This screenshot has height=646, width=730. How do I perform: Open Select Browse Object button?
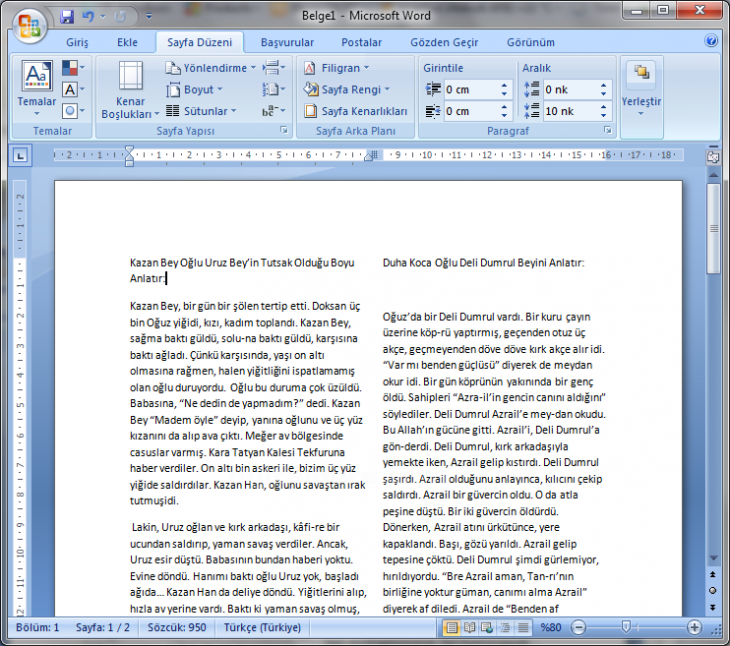click(x=713, y=591)
